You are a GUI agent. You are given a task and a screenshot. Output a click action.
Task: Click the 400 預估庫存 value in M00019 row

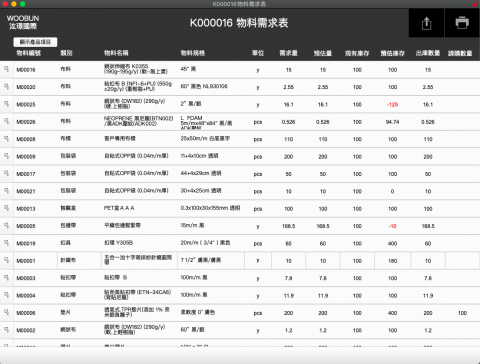pos(393,243)
